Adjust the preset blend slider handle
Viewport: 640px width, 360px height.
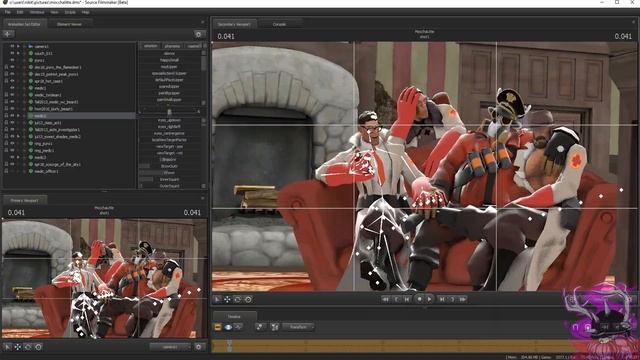(169, 111)
